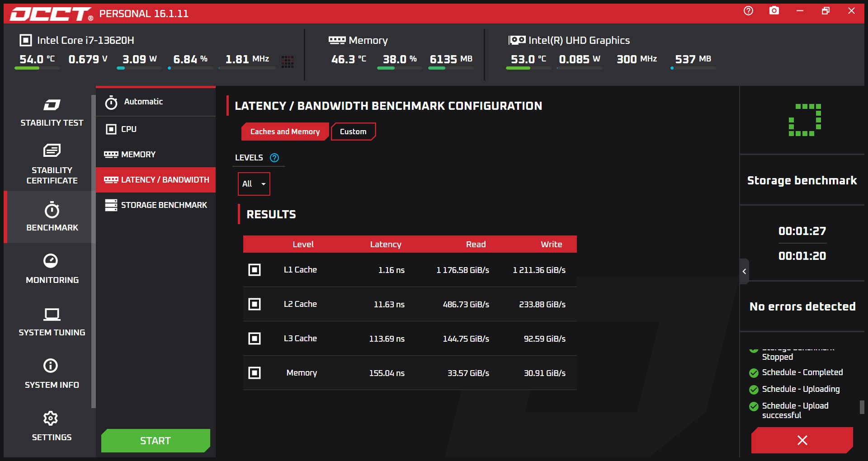The width and height of the screenshot is (868, 461).
Task: Click the Memory read 33.57 GiB/s value
Action: tap(468, 373)
